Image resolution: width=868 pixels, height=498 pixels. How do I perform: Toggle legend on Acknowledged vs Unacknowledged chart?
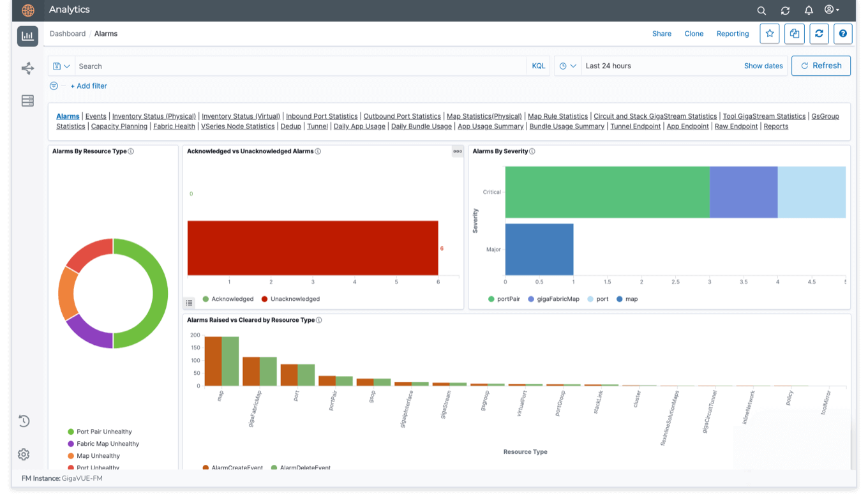pyautogui.click(x=190, y=303)
